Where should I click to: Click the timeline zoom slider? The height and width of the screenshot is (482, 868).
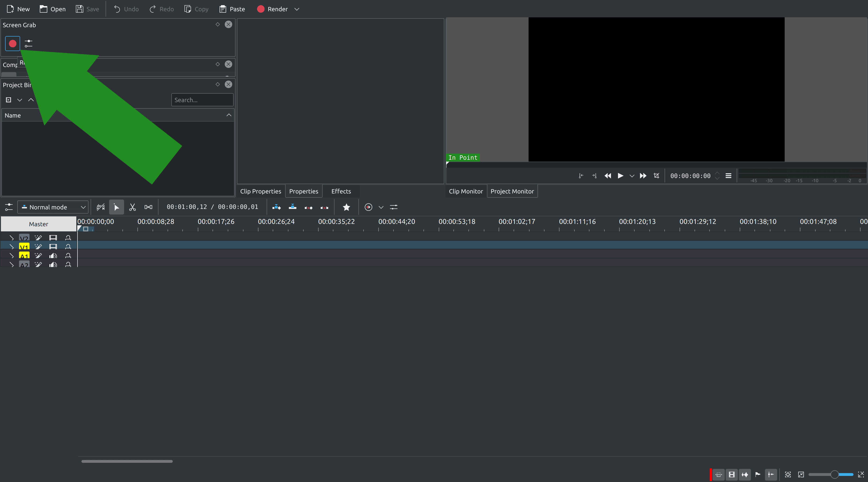[831, 475]
